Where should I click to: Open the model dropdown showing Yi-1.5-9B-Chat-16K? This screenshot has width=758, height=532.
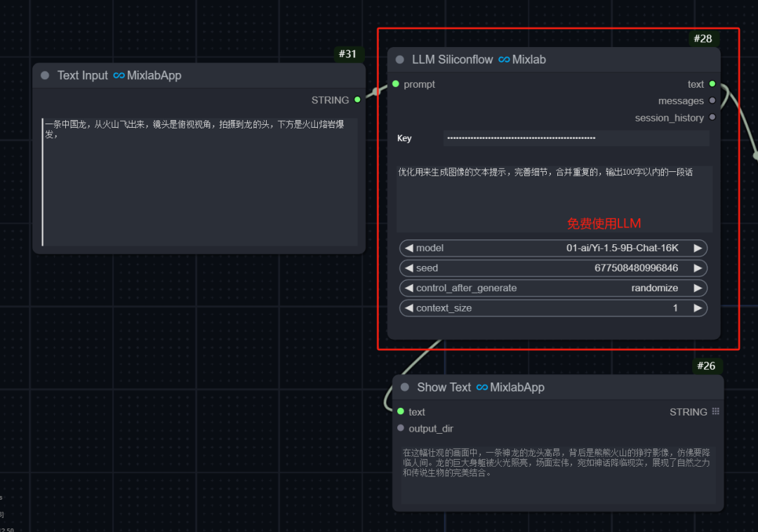click(554, 248)
